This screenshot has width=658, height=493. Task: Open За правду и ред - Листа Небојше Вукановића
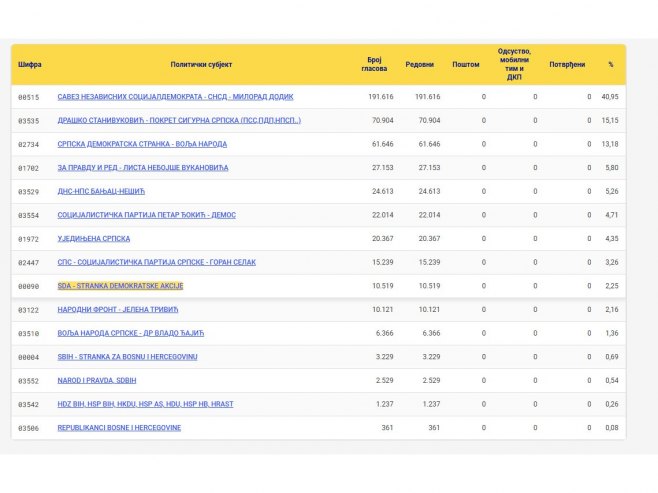click(x=143, y=168)
